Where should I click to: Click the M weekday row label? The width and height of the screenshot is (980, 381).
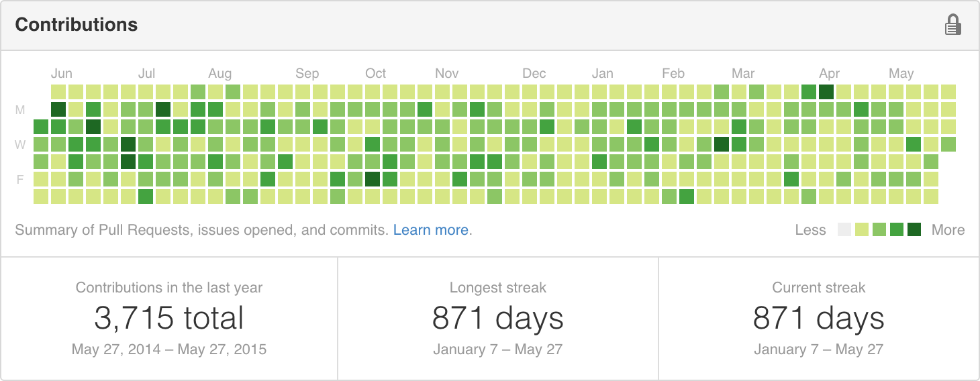(21, 109)
